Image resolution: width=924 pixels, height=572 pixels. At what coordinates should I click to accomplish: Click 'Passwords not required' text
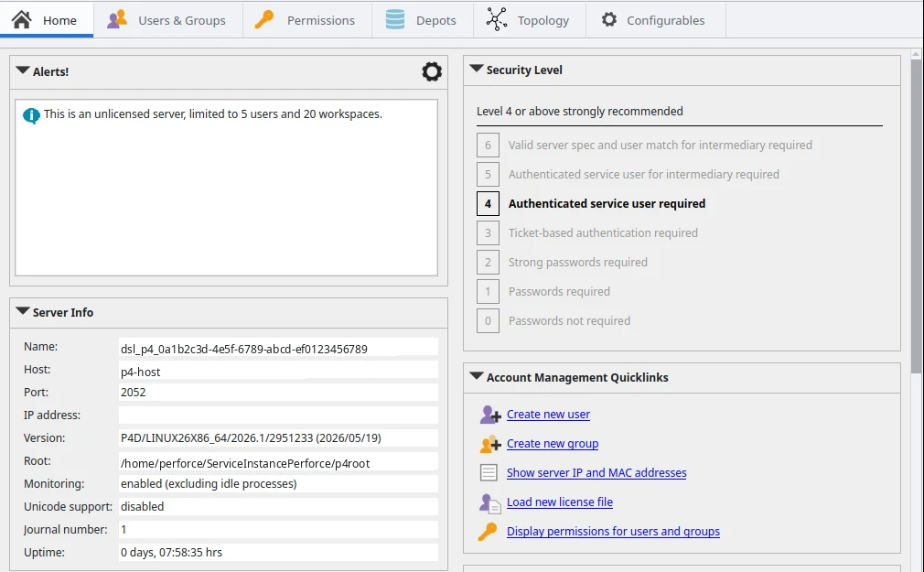point(569,321)
